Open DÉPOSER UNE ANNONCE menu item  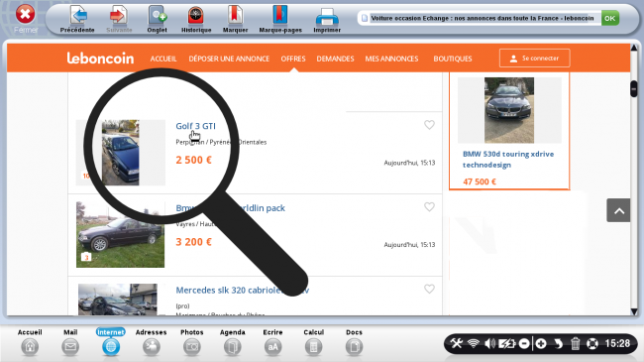pyautogui.click(x=229, y=59)
